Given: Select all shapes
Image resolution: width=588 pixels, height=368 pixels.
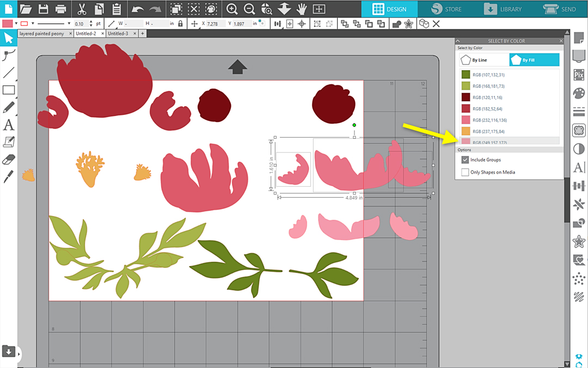Looking at the screenshot, I should (x=176, y=9).
